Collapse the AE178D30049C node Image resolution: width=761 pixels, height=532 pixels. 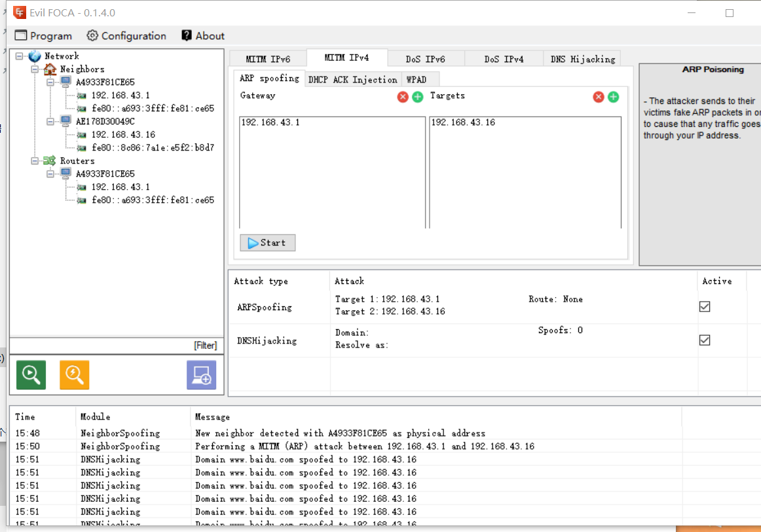pos(50,122)
